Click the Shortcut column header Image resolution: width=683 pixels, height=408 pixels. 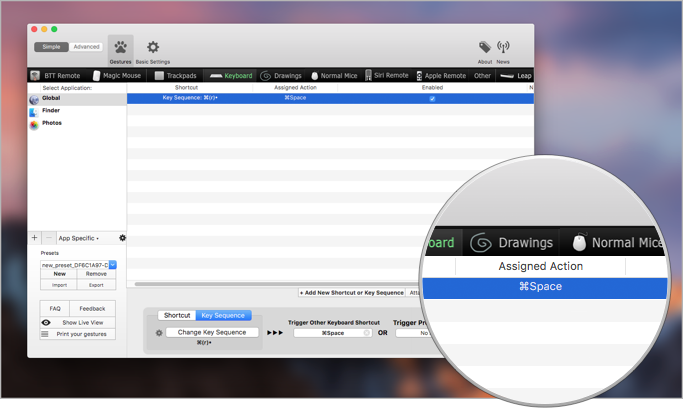pyautogui.click(x=186, y=88)
